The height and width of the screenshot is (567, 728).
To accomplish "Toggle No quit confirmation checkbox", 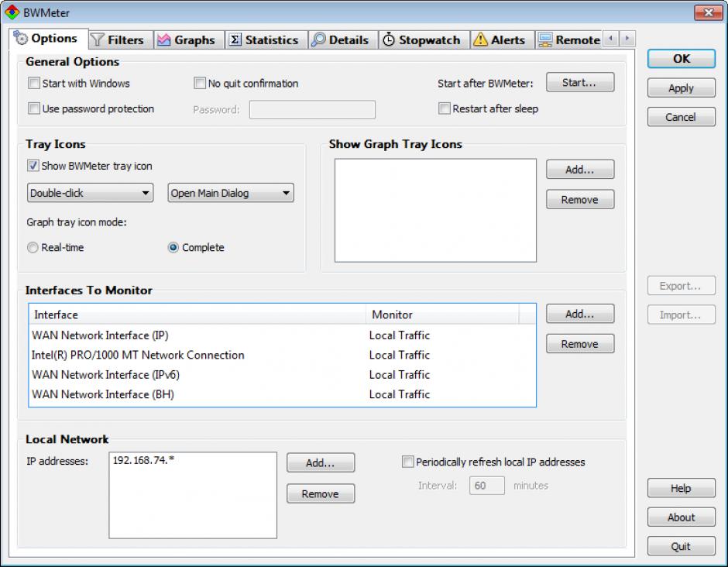I will coord(200,83).
